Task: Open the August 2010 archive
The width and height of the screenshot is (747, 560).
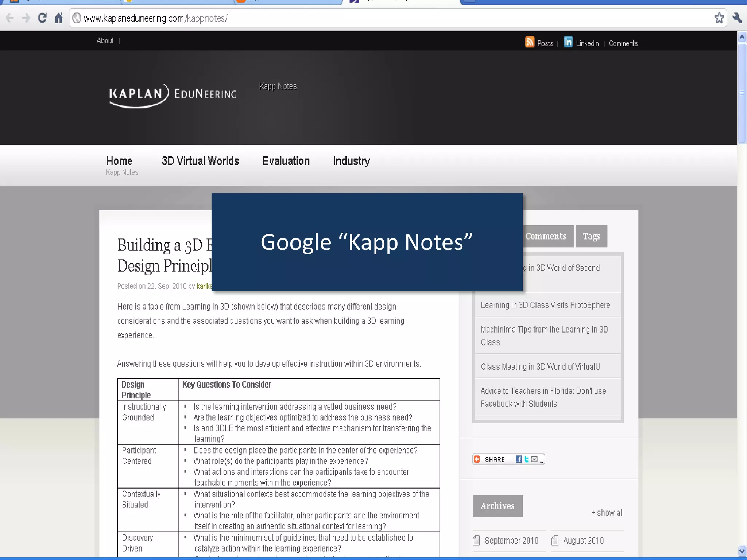Action: point(583,540)
